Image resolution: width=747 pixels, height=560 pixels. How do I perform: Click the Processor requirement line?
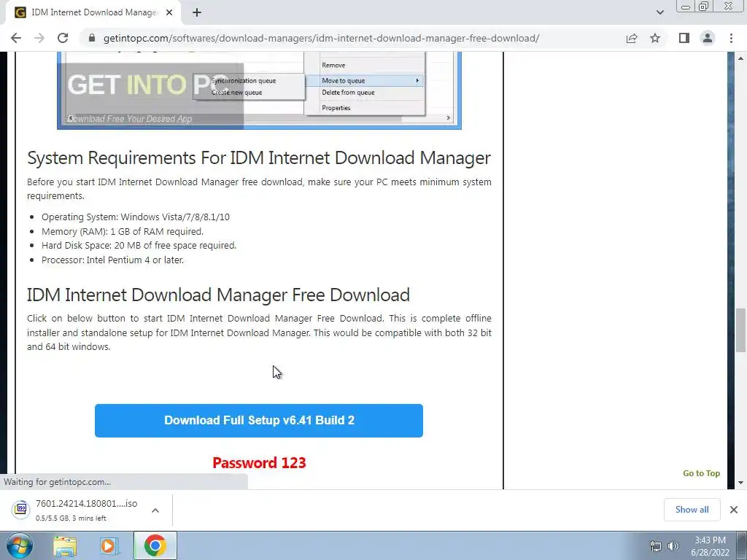[112, 260]
